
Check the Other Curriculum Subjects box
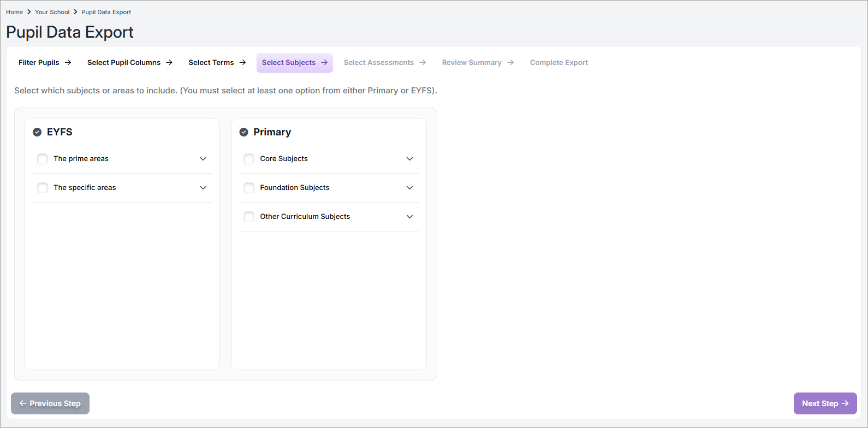(249, 217)
